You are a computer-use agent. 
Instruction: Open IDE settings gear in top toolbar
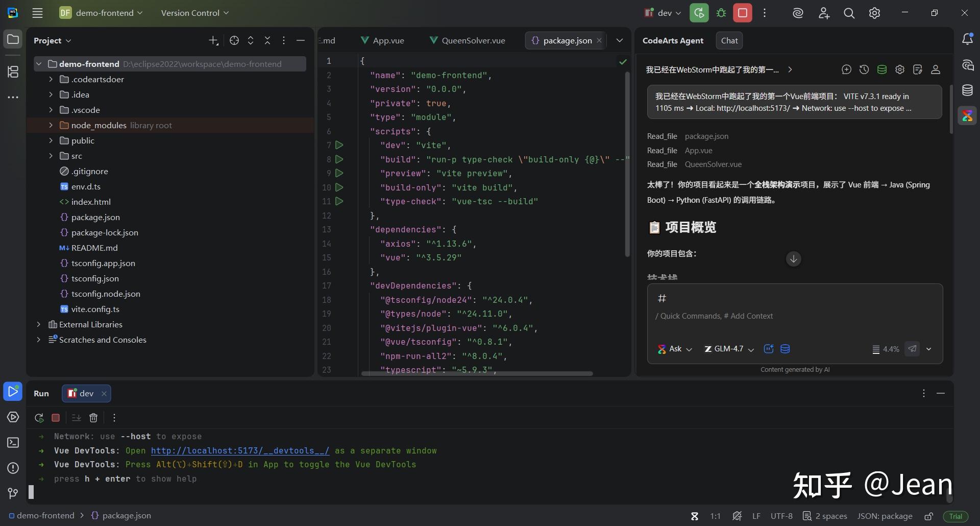[x=874, y=13]
